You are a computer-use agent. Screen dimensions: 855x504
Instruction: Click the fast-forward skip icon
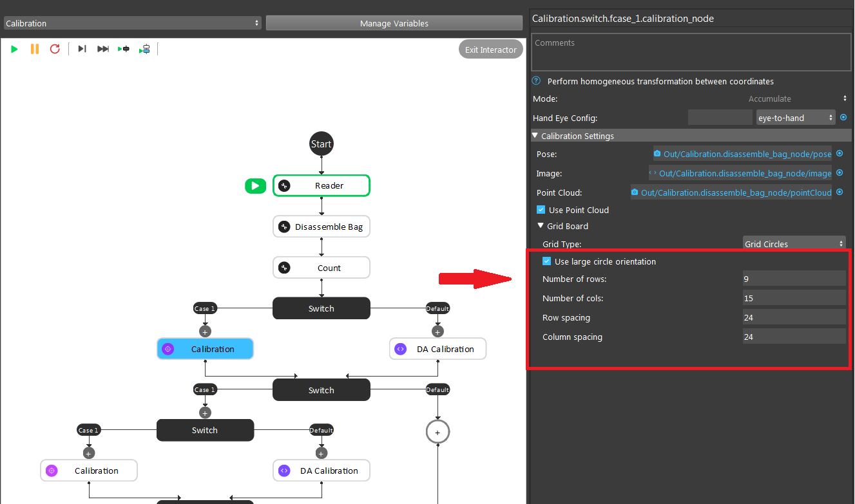coord(103,49)
